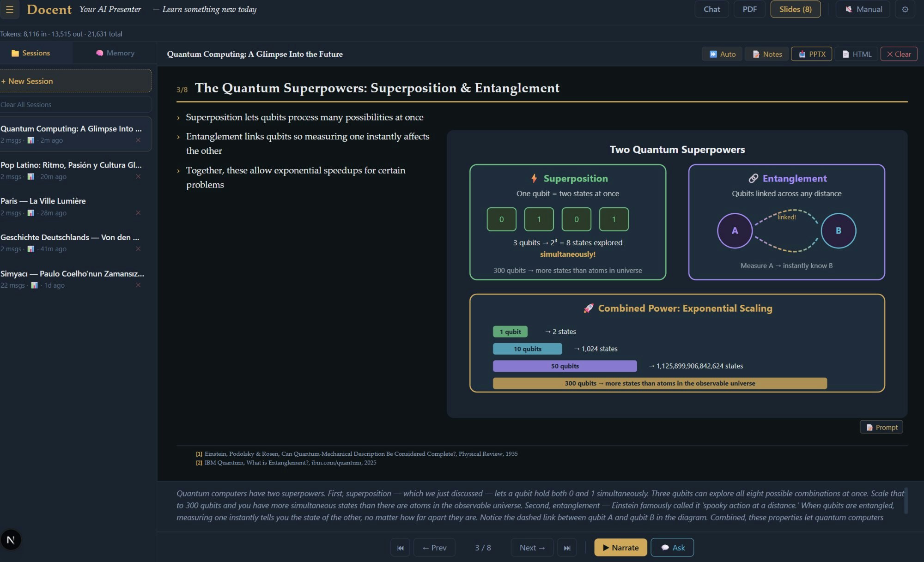Remove the Pop Latino session
This screenshot has height=562, width=924.
coord(138,176)
